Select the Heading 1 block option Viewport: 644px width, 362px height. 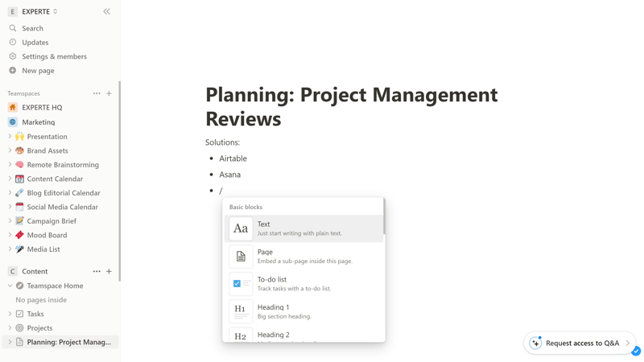[303, 311]
